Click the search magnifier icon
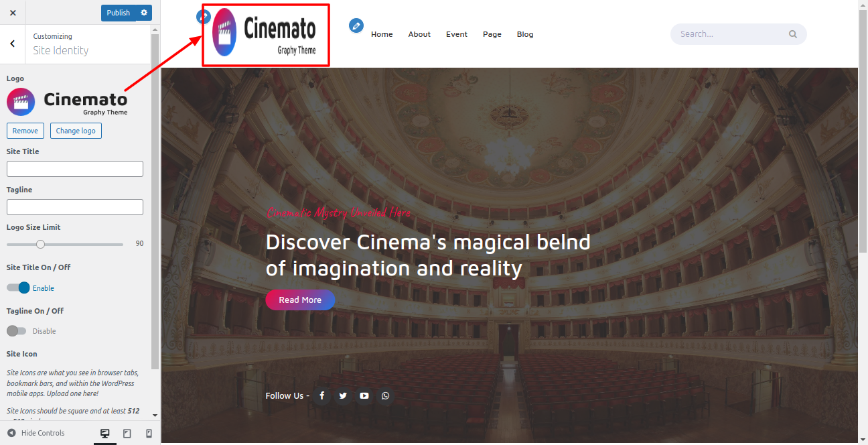This screenshot has height=445, width=868. 793,34
